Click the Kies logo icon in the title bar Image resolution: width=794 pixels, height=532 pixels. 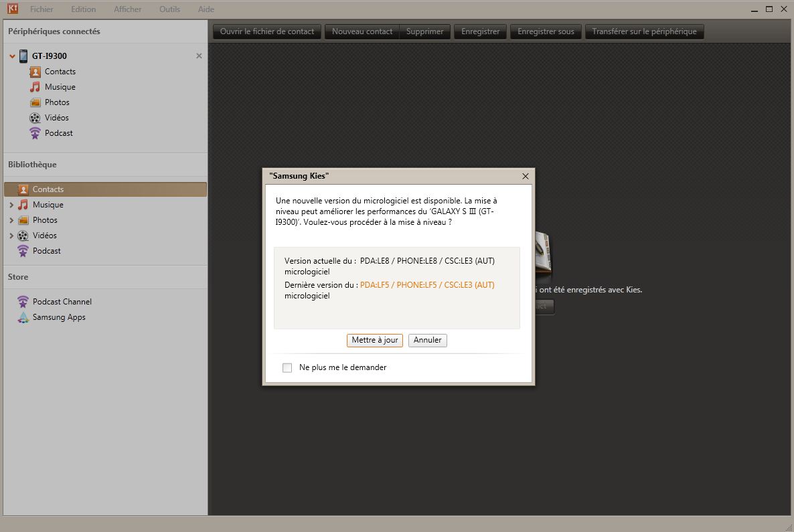[13, 9]
